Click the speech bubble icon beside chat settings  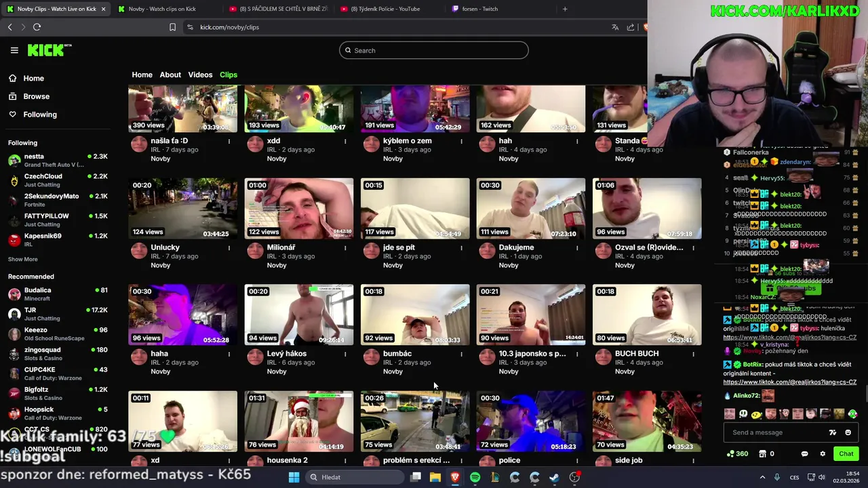tap(805, 454)
